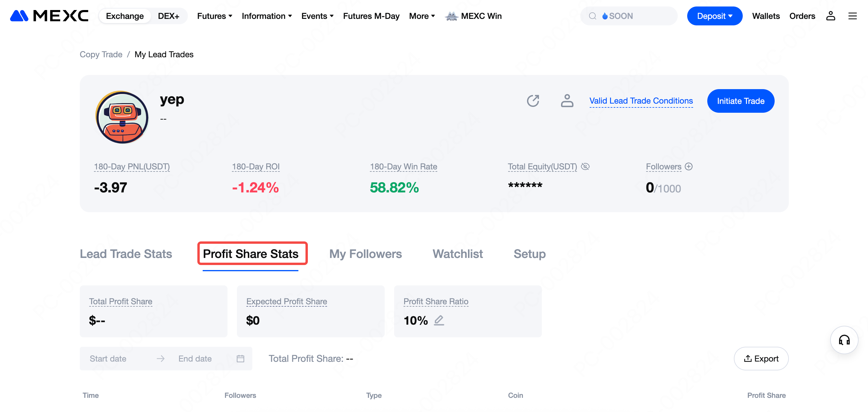Screen dimensions: 868x412
Task: Switch to the DEX+ mode toggle
Action: coord(168,16)
